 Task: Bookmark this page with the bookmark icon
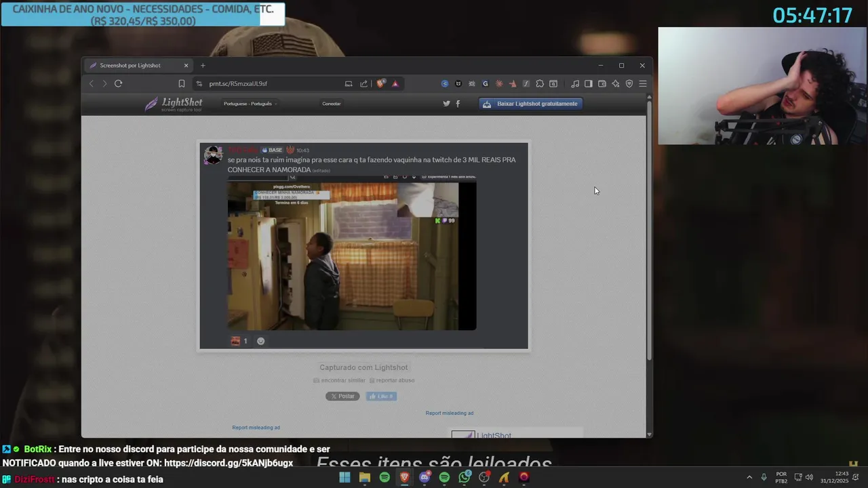click(182, 83)
